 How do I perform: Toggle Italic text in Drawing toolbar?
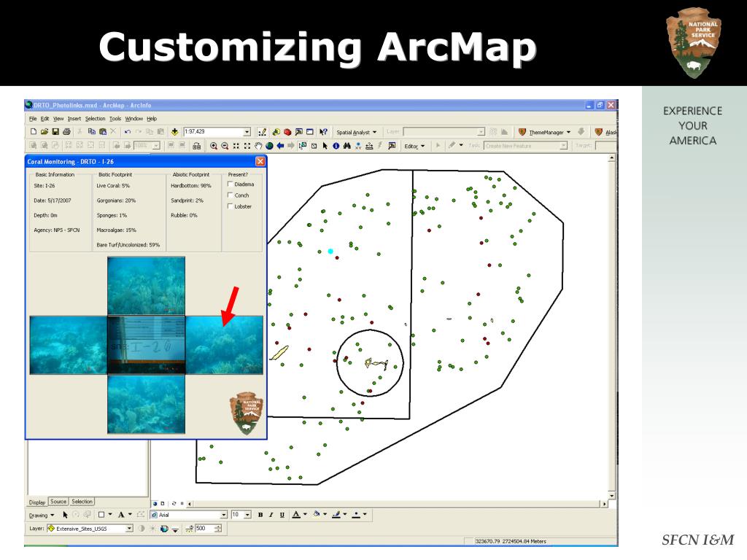[x=271, y=515]
